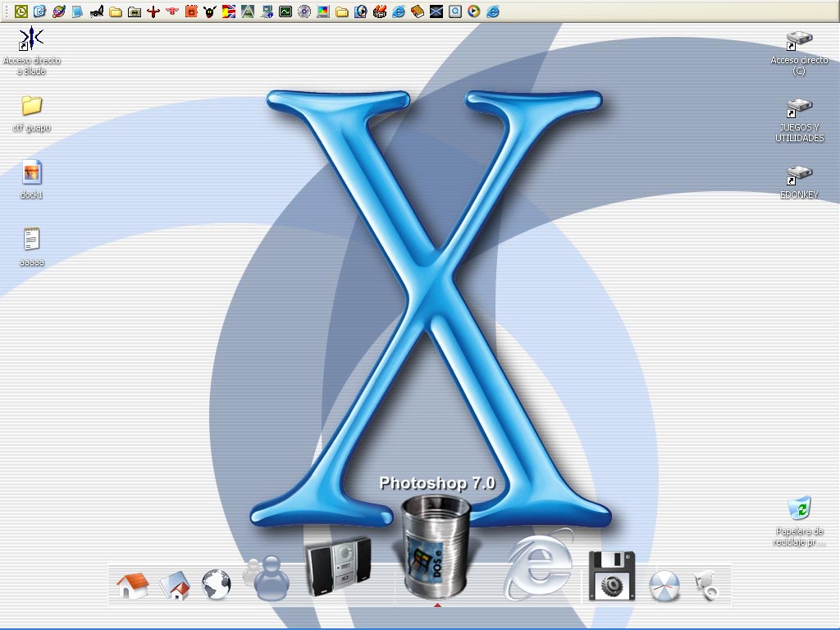Screen dimensions: 840x630
Task: Open the green oscilloscope monitor toolbar icon
Action: click(x=285, y=11)
